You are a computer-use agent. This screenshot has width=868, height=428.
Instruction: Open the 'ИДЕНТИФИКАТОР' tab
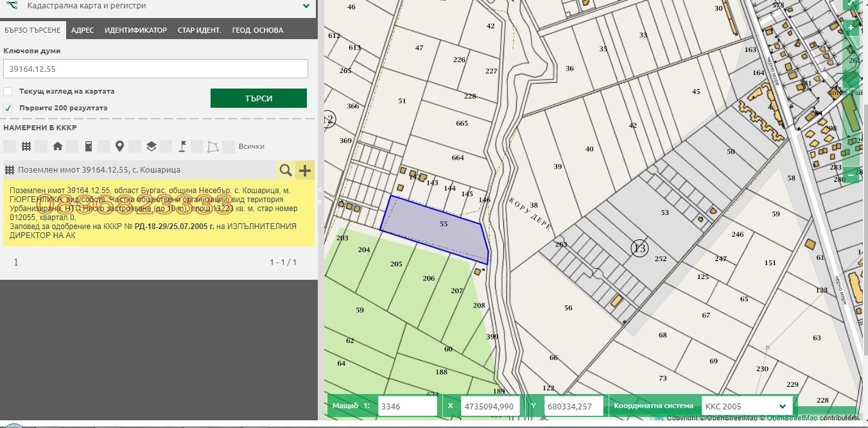click(135, 30)
